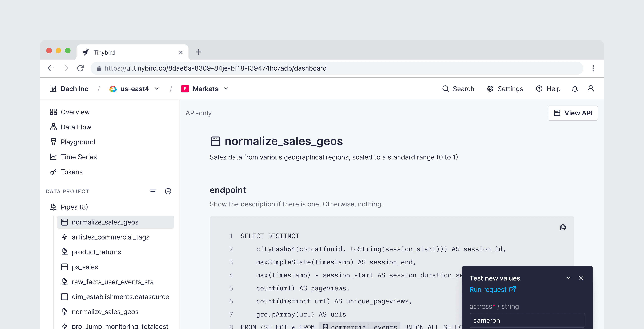The height and width of the screenshot is (329, 644).
Task: Open the Help menu
Action: tap(548, 89)
